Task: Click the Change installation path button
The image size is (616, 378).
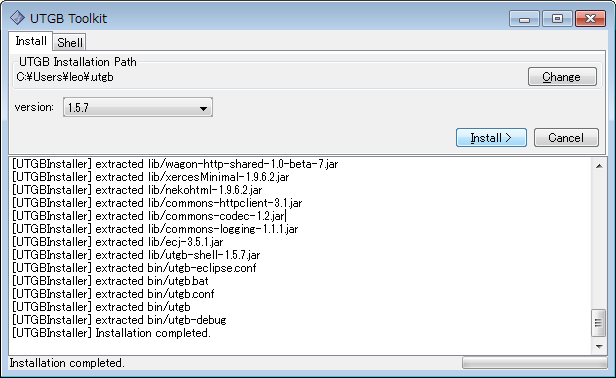Action: click(x=562, y=77)
